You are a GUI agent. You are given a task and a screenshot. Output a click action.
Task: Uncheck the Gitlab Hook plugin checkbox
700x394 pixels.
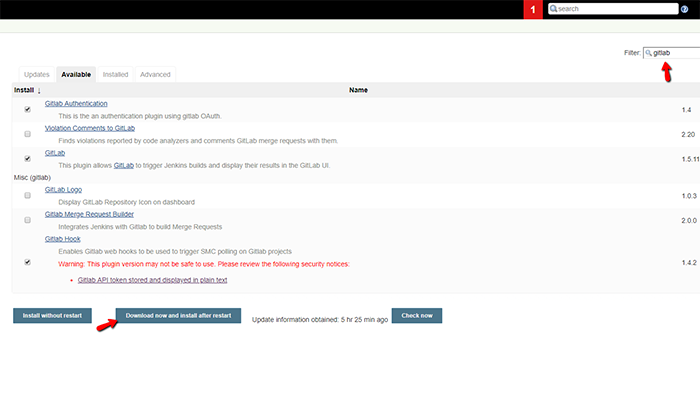[x=28, y=262]
